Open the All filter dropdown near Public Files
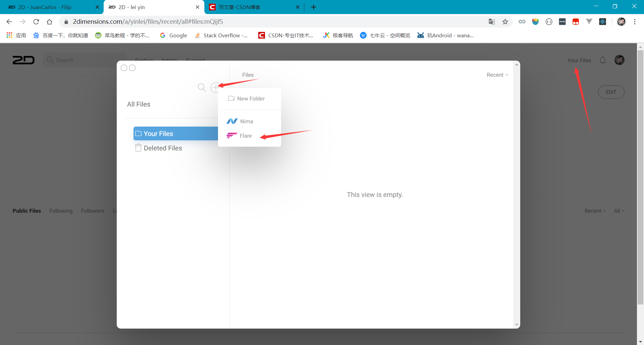Screen dimensions: 644x345 pos(619,211)
